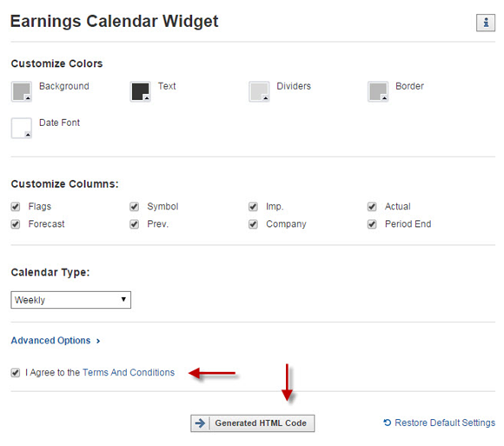Click the info icon at top right

486,23
